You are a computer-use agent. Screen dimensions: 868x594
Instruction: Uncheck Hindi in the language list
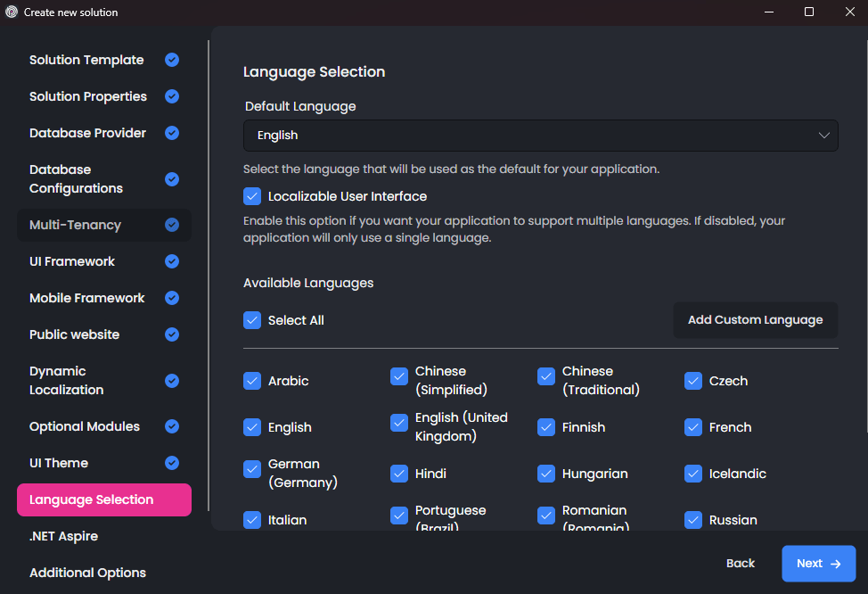[x=399, y=474]
